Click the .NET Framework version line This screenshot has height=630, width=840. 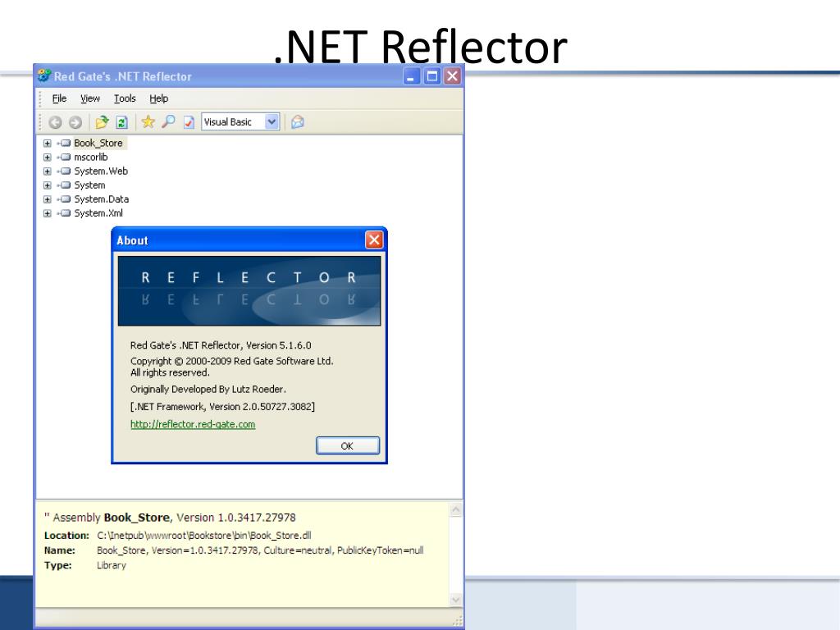tap(222, 407)
